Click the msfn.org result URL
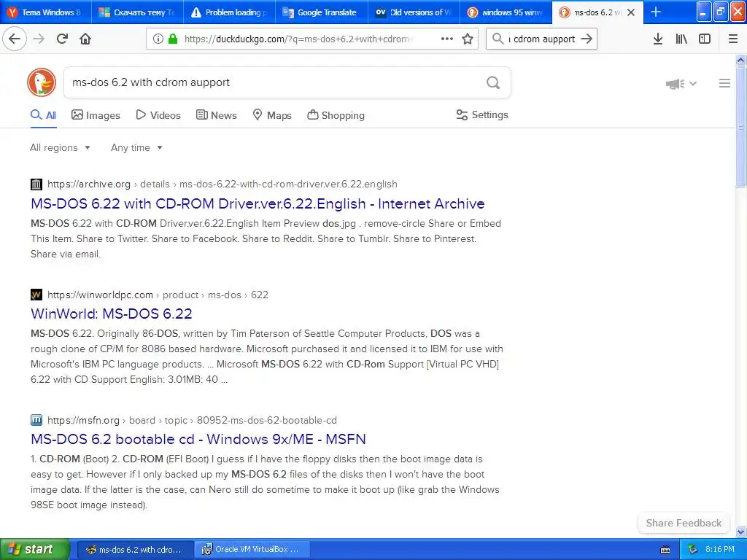747x560 pixels. pyautogui.click(x=192, y=420)
